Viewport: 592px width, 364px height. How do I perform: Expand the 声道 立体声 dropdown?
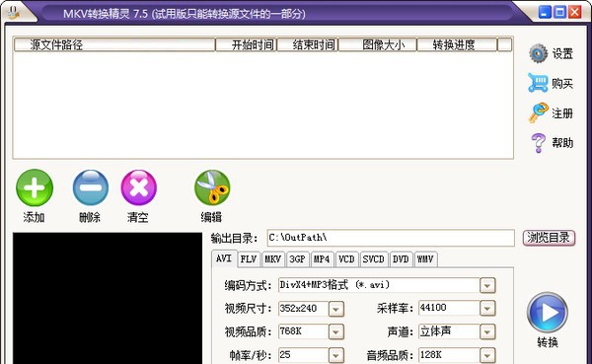tap(487, 332)
